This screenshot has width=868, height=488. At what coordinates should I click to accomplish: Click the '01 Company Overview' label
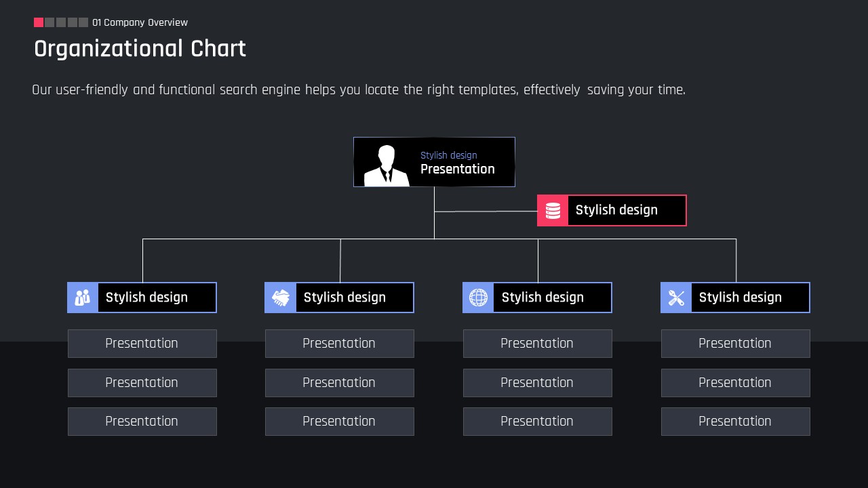pyautogui.click(x=140, y=22)
